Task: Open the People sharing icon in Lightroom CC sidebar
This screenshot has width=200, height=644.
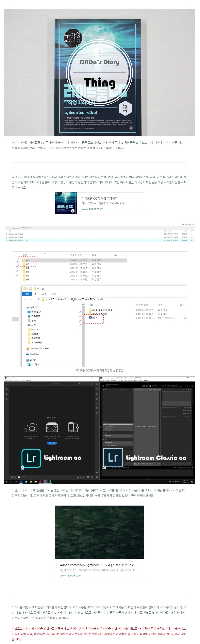Action: pyautogui.click(x=6, y=399)
